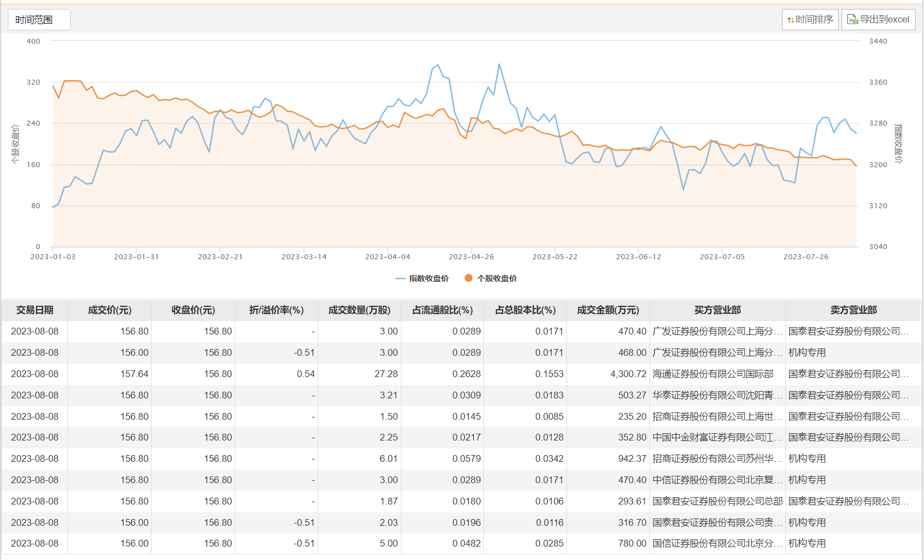The width and height of the screenshot is (924, 560).
Task: Click the 942.37 amount cell
Action: click(632, 458)
